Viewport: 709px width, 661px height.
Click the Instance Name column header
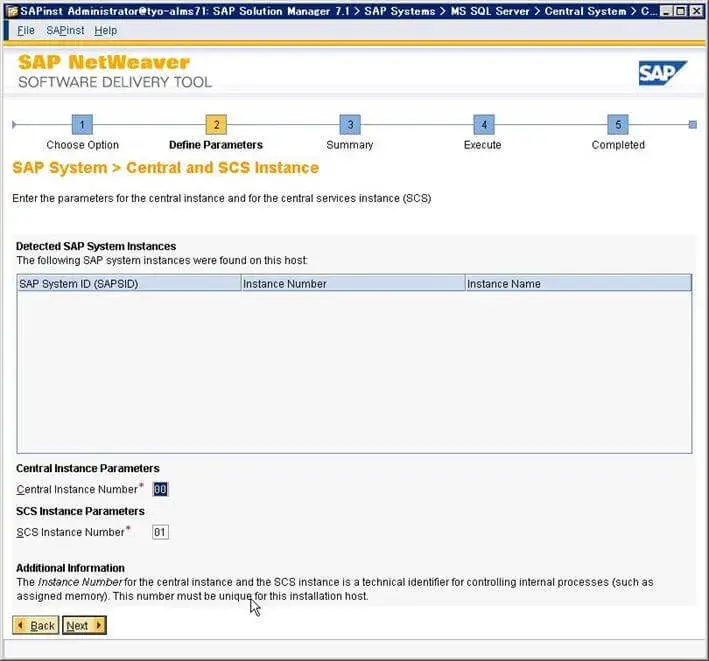tap(578, 283)
